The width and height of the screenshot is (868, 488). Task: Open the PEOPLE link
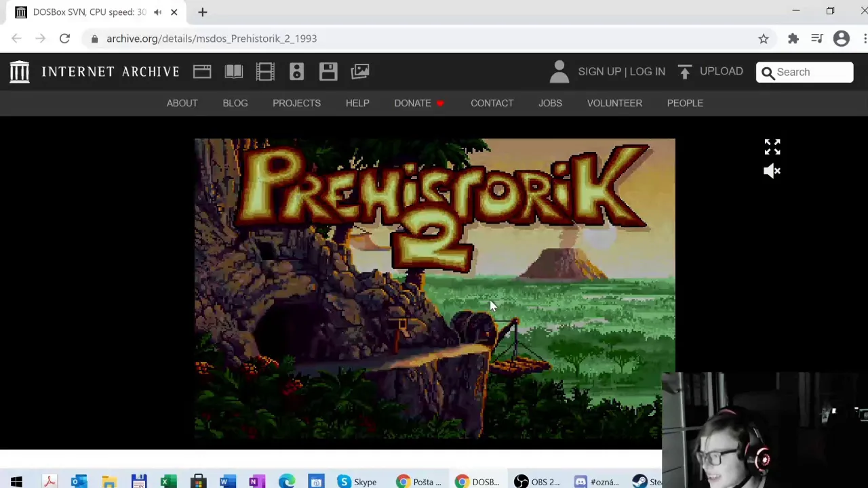pos(685,103)
